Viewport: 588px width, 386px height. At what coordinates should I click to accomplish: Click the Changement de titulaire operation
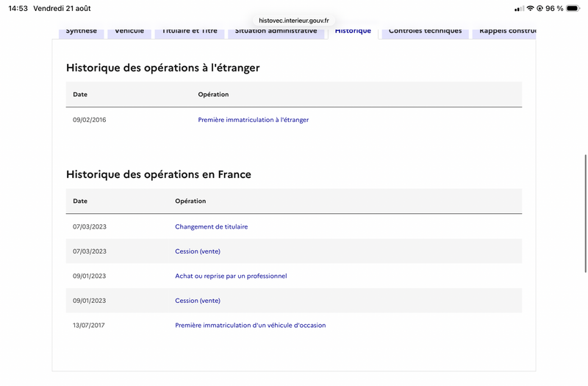point(211,226)
